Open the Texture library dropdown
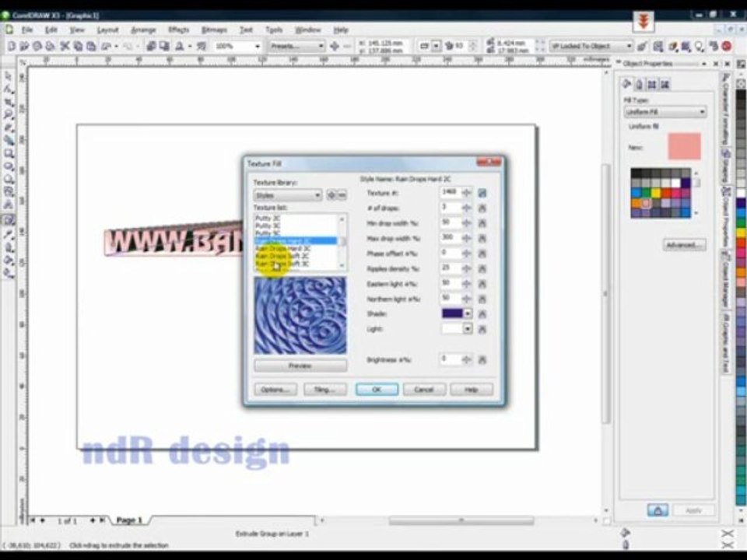The image size is (747, 560). [x=288, y=195]
